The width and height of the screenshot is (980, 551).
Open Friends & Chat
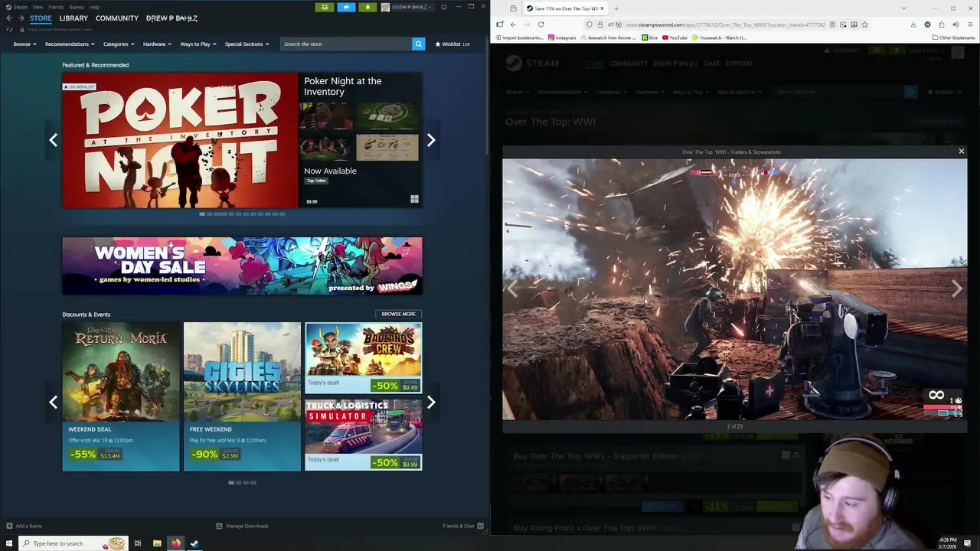click(x=463, y=526)
